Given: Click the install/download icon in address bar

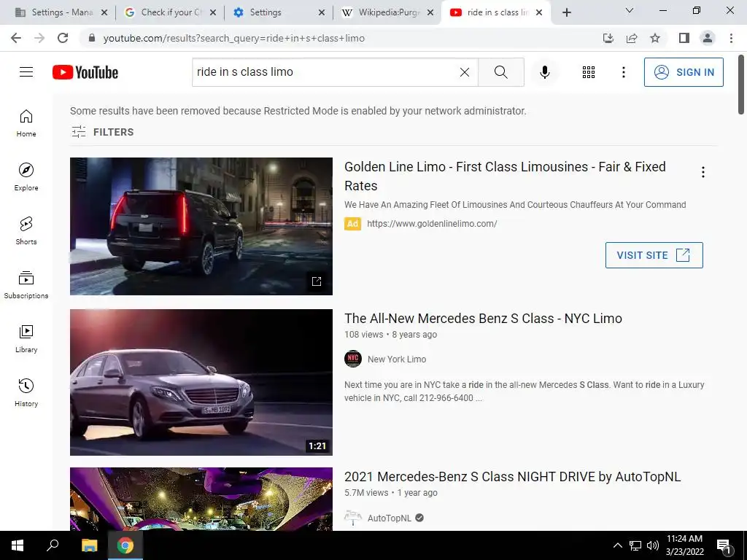Looking at the screenshot, I should [608, 38].
